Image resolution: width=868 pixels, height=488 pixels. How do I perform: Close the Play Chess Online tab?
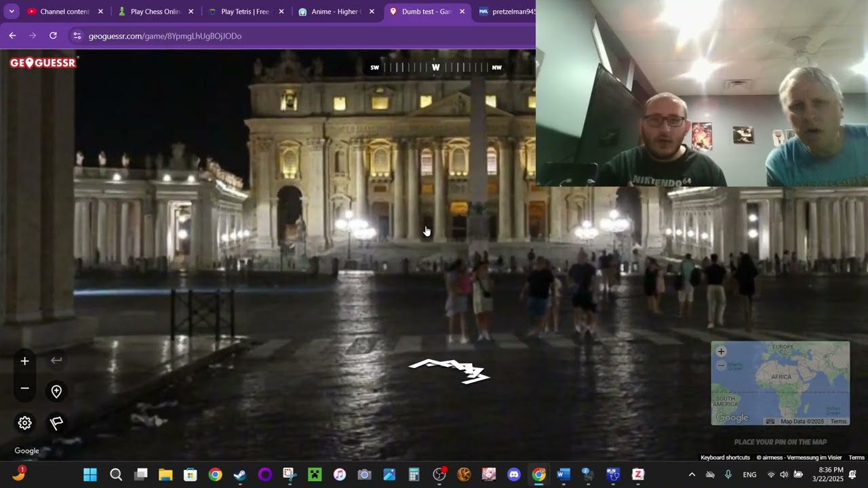[191, 12]
